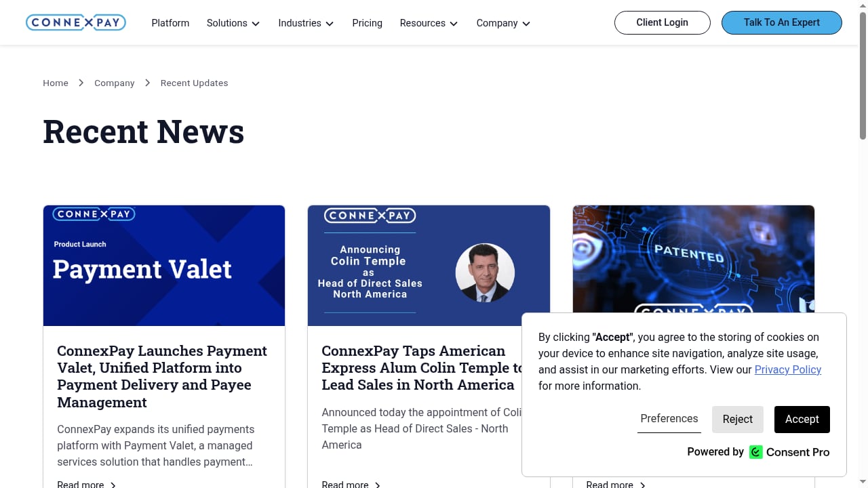Click the Payment Valet article summary text
Viewport: 868px width, 488px height.
pos(156,445)
